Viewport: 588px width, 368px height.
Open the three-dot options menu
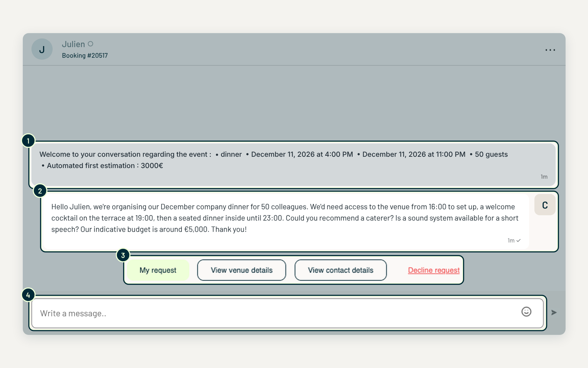coord(550,50)
